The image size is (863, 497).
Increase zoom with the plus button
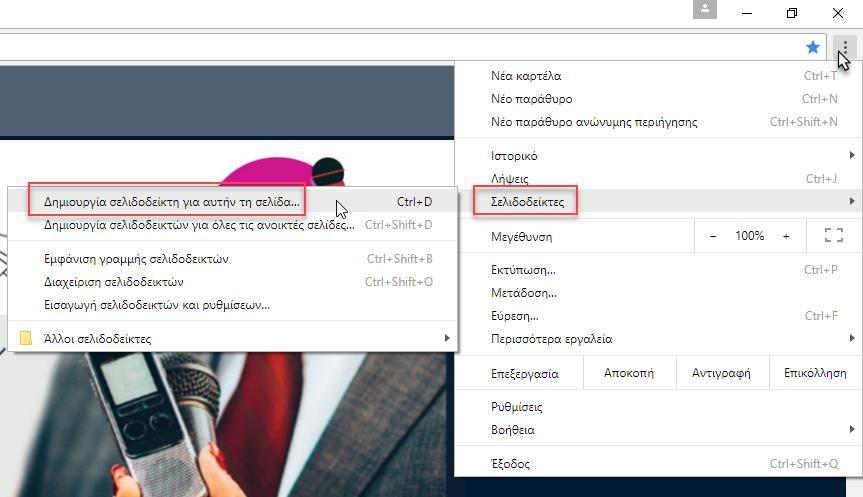click(x=786, y=236)
